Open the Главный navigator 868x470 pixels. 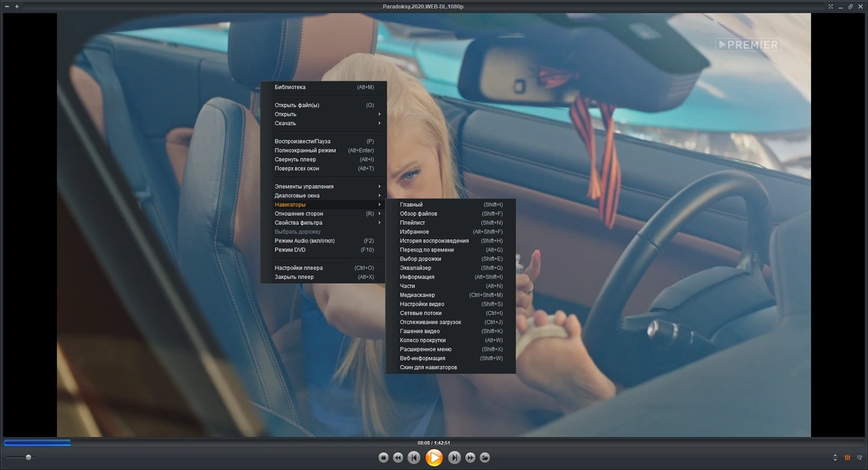click(x=451, y=205)
